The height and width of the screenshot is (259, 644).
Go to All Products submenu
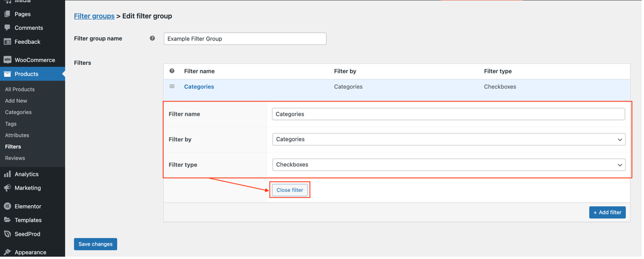pos(20,89)
